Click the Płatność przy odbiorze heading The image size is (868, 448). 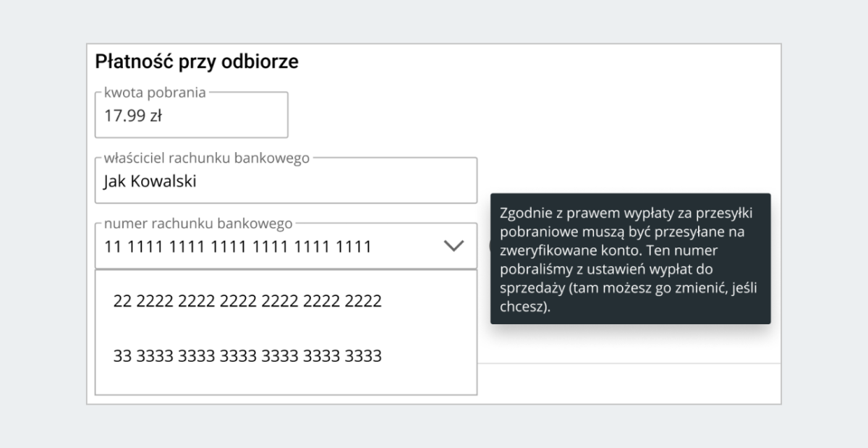click(196, 61)
